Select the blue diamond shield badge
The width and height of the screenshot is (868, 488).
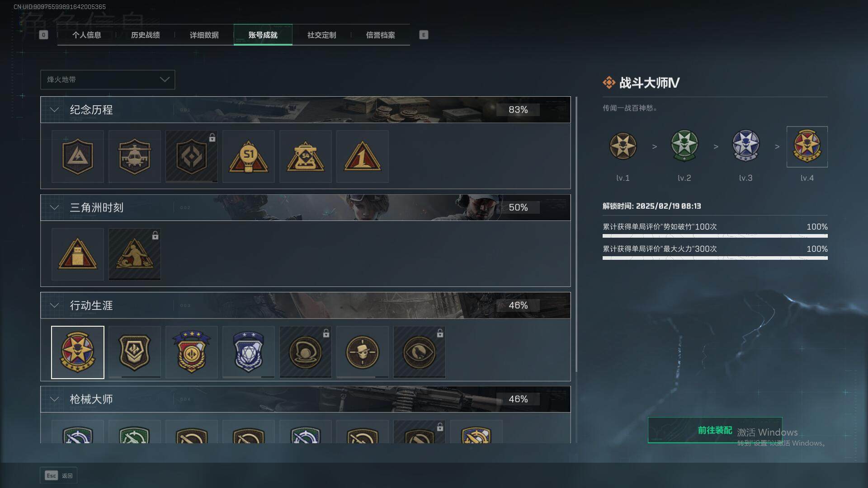point(248,352)
